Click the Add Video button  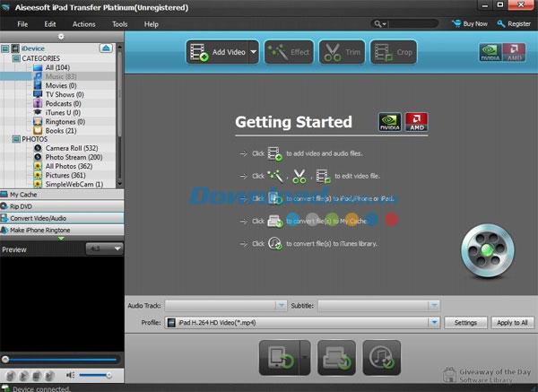pos(216,52)
